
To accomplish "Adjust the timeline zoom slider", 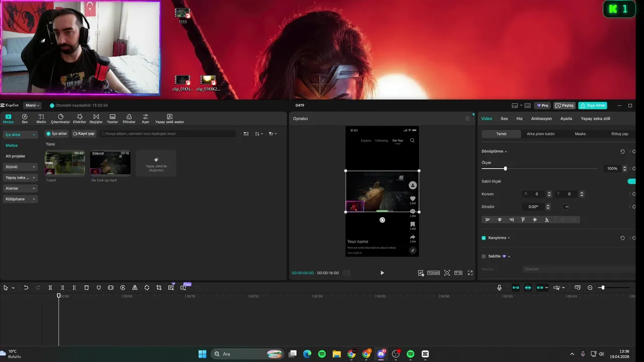I will (603, 288).
